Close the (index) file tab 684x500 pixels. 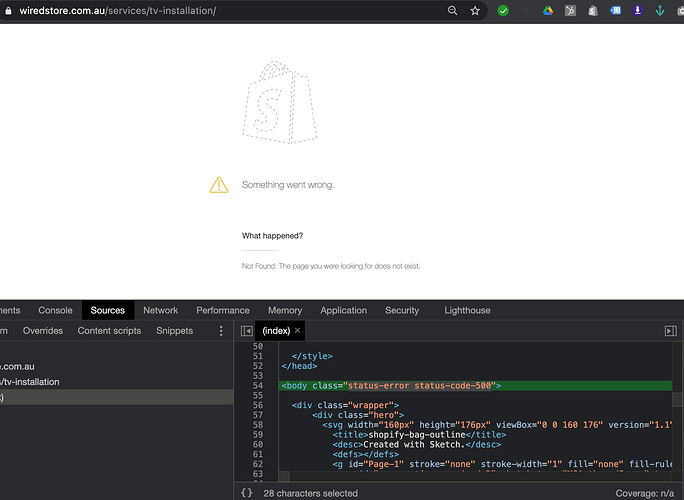297,331
